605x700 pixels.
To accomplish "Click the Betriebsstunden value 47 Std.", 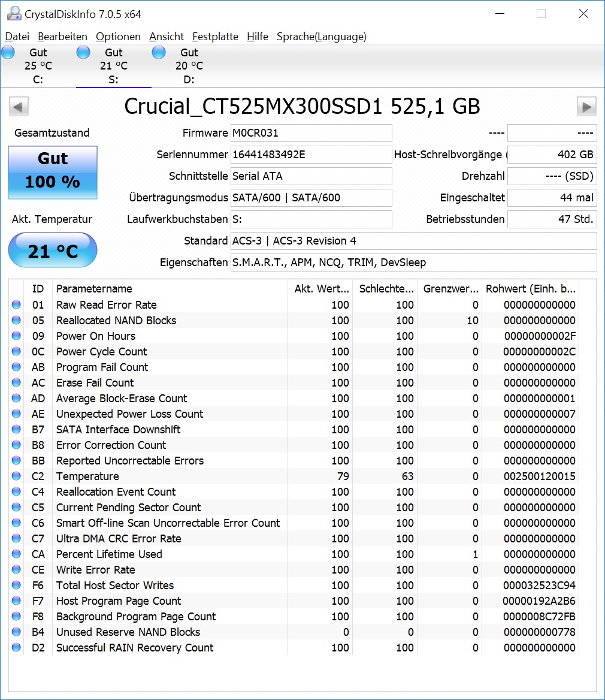I will [x=552, y=219].
